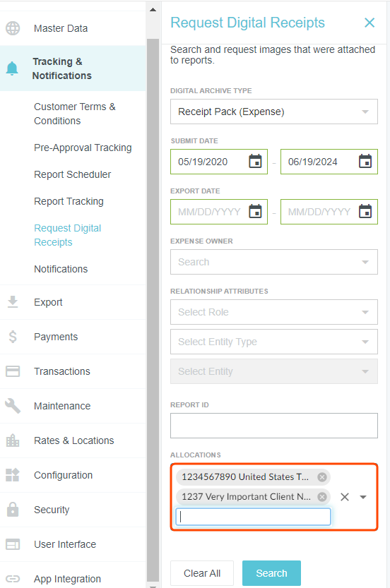The width and height of the screenshot is (390, 588).
Task: Click the Security lock icon
Action: point(13,510)
